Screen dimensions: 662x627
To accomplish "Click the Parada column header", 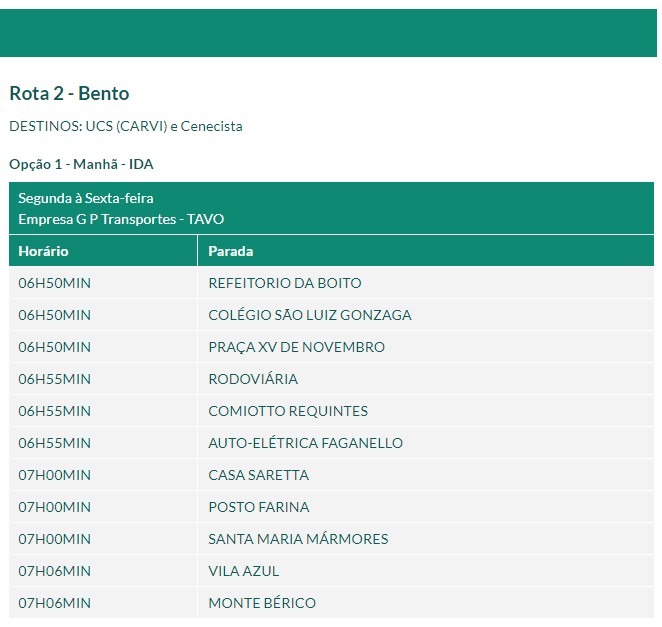I will pos(231,251).
